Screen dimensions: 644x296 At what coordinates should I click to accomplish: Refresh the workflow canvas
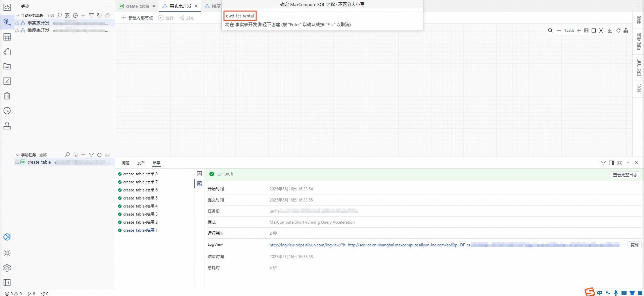(618, 31)
